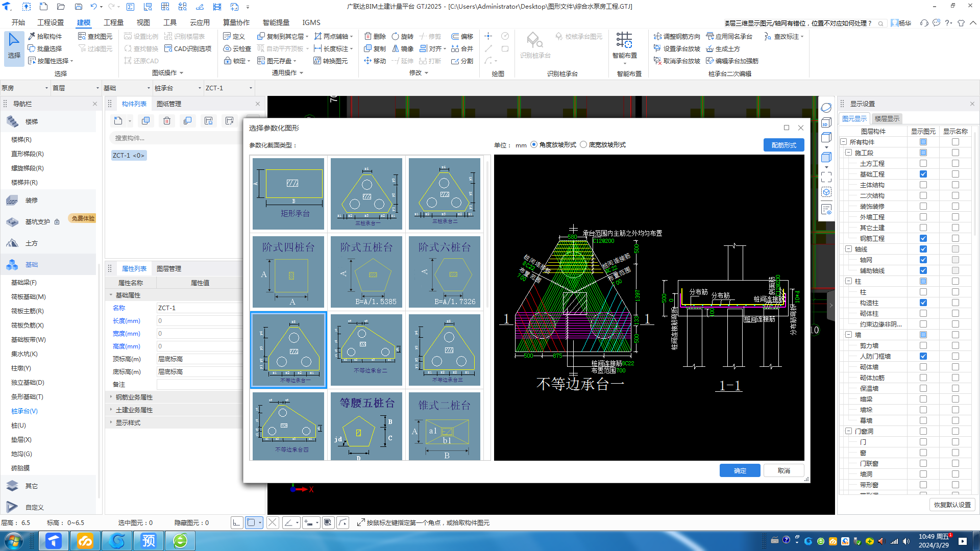Click CAD识别选项 tool
Viewport: 980px width, 551px height.
pos(188,48)
